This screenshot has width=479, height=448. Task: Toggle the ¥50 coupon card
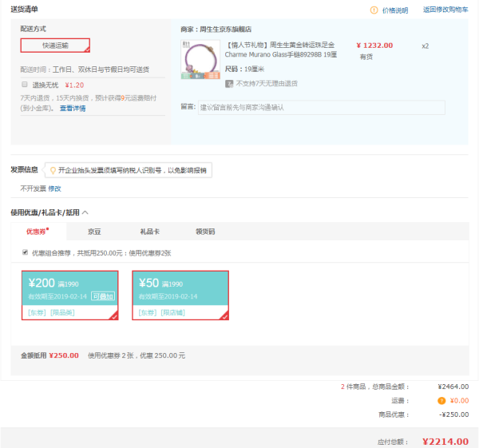point(180,295)
